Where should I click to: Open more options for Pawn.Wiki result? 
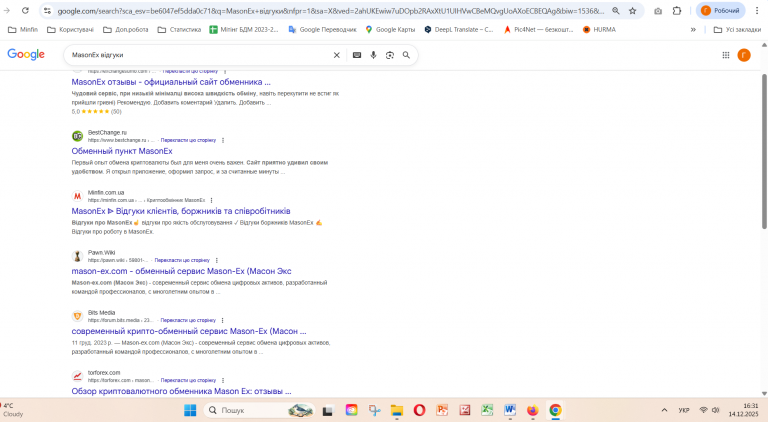(216, 260)
